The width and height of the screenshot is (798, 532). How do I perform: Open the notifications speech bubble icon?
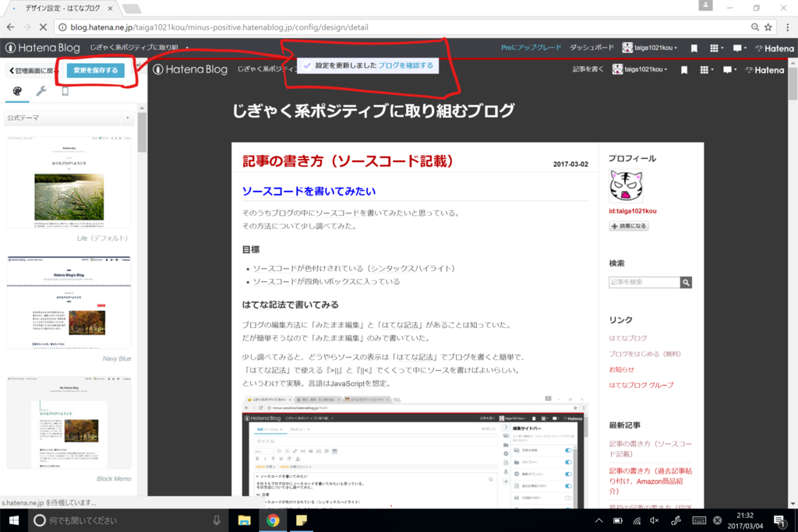tap(737, 48)
